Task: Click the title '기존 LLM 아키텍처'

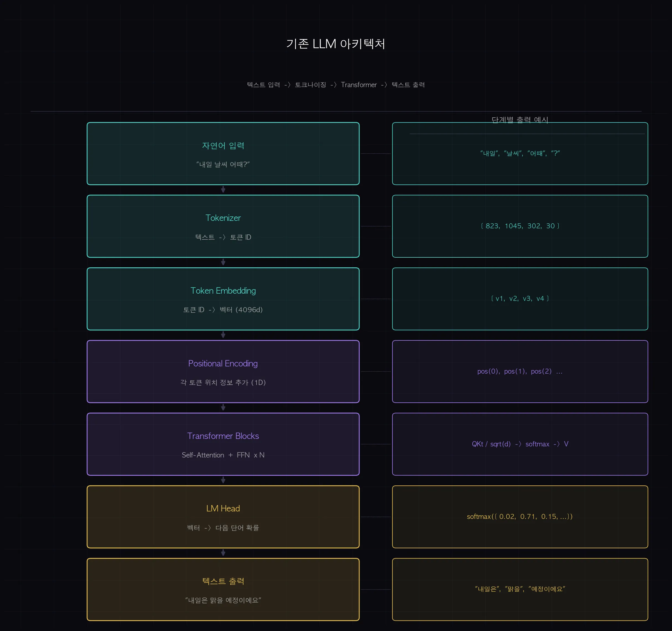Action: tap(336, 44)
